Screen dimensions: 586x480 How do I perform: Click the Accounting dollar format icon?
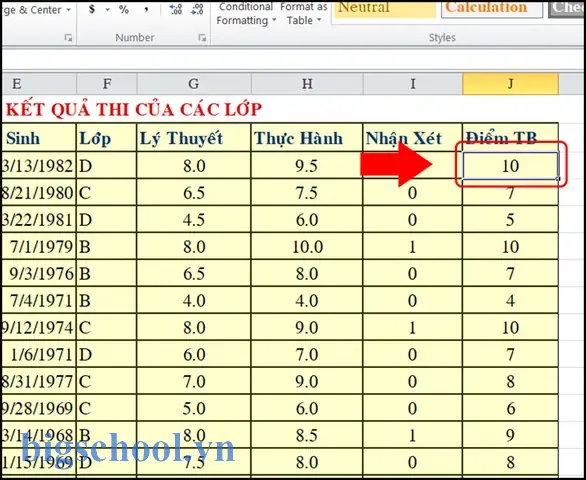[x=92, y=9]
